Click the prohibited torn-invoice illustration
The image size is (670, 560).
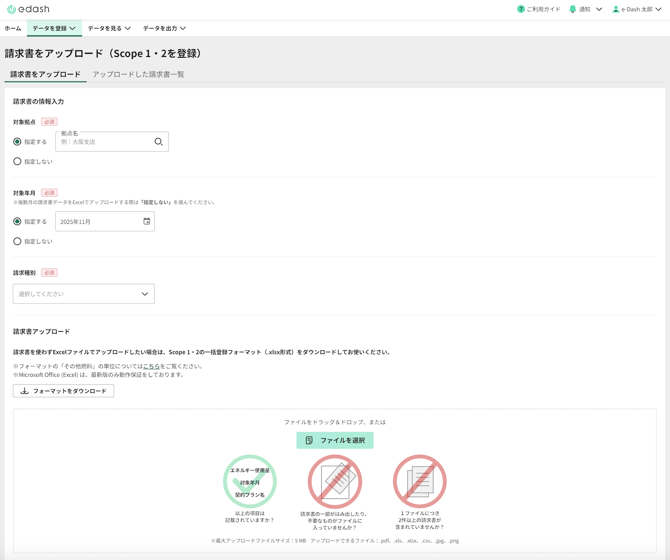(335, 481)
